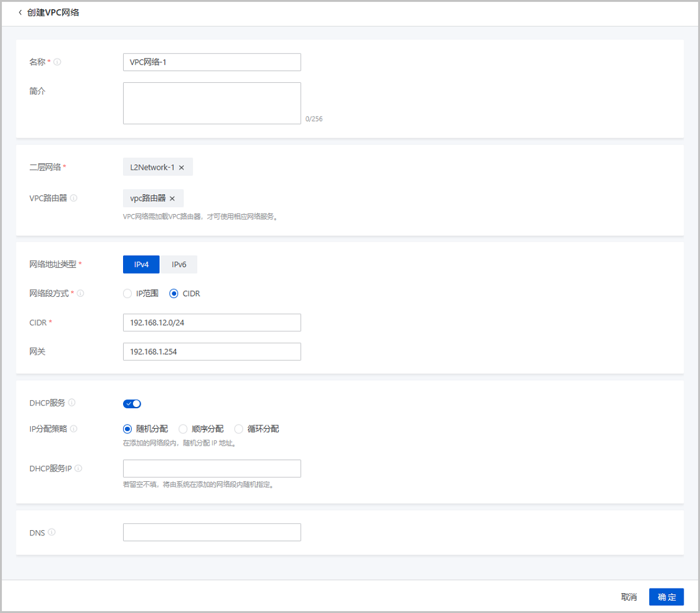Click the info icon next to DHCP服务
Screen dimensions: 700x613
(x=72, y=402)
